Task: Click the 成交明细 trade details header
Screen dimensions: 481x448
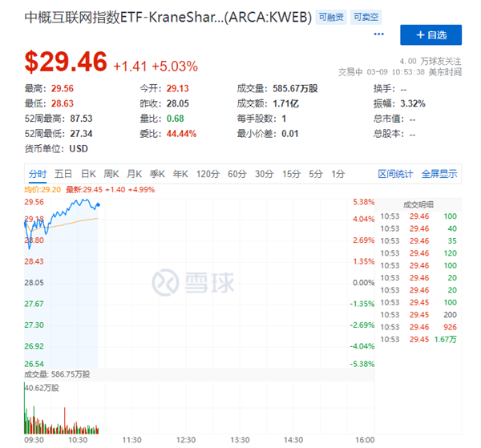Action: (x=418, y=205)
